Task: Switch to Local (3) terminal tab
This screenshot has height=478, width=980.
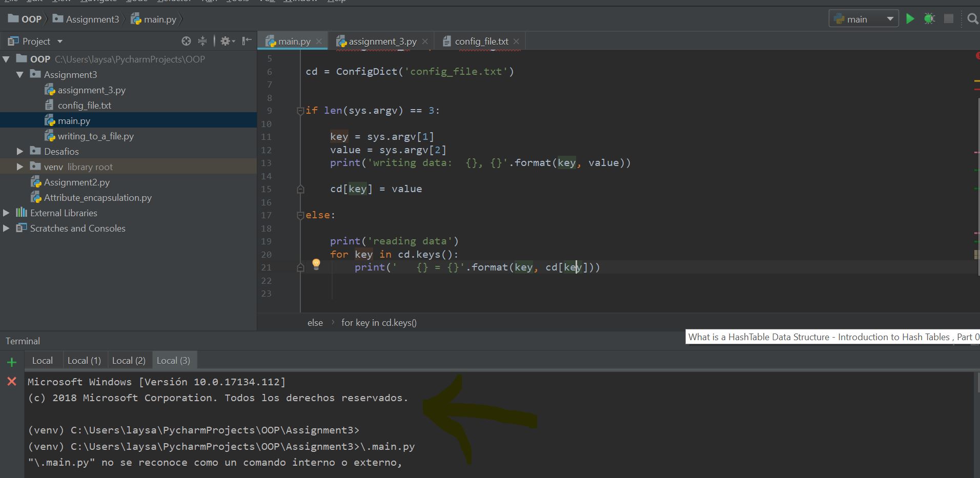Action: (173, 361)
